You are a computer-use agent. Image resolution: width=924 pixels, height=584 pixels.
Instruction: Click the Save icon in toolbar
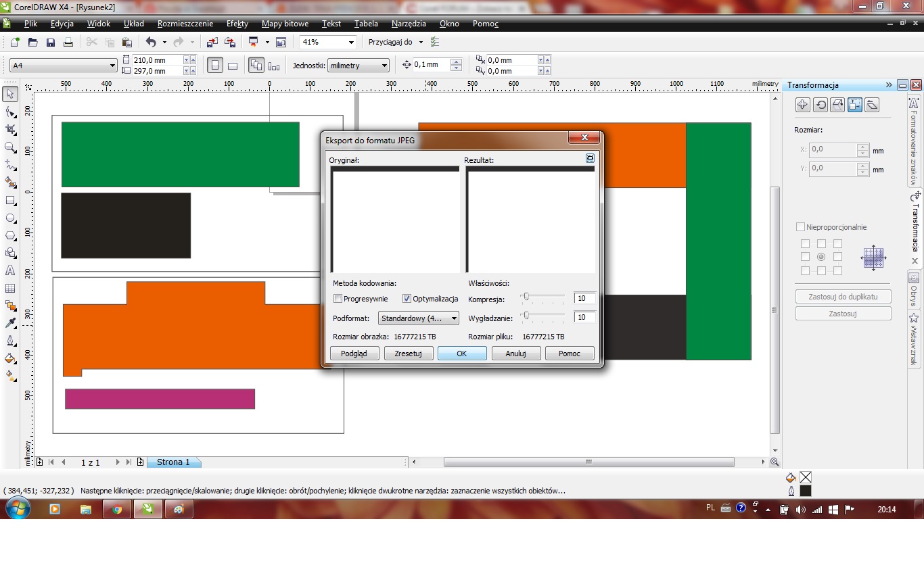click(50, 43)
